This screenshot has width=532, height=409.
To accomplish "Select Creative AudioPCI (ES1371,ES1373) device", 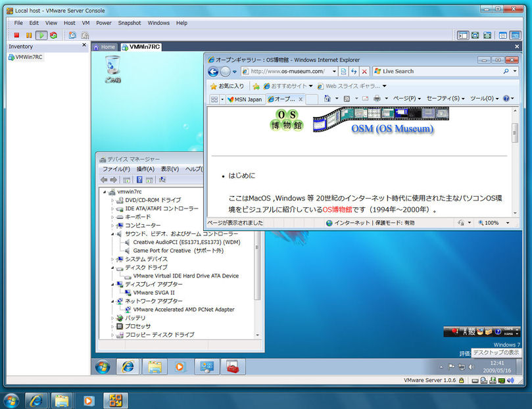I will tap(186, 242).
